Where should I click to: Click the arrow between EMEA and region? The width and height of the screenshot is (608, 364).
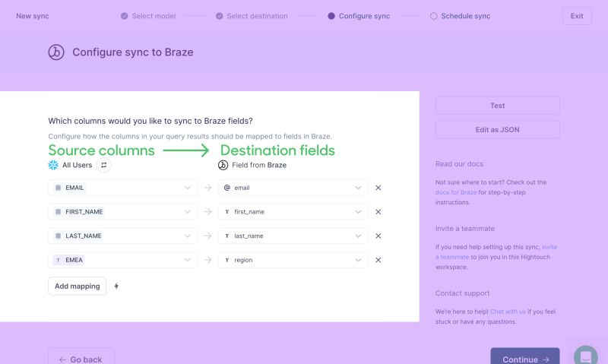click(x=207, y=260)
